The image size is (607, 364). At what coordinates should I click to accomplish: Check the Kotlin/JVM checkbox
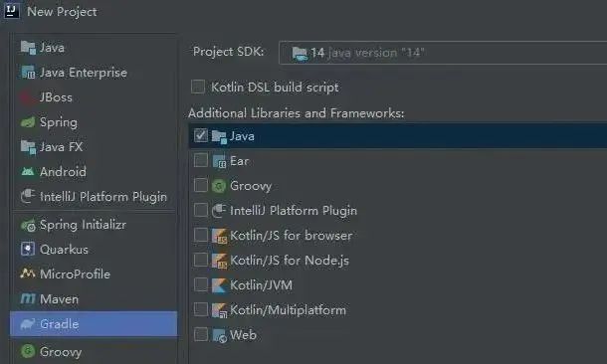[201, 284]
